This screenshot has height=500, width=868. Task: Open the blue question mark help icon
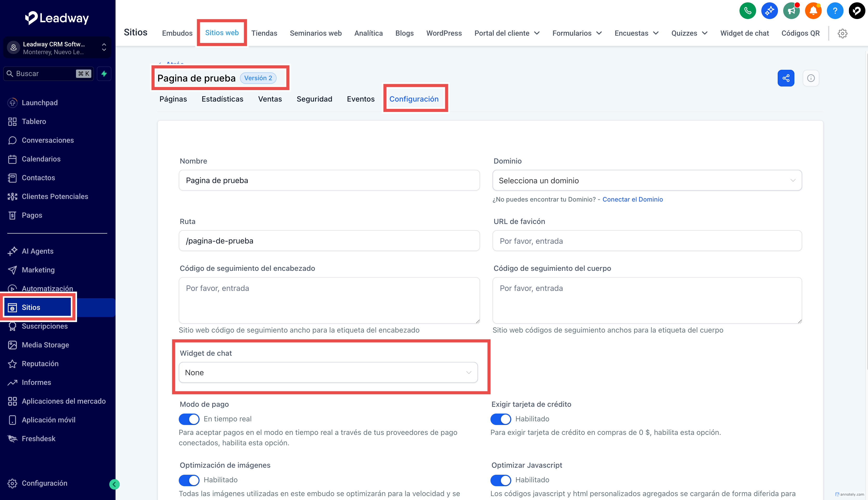pyautogui.click(x=835, y=11)
